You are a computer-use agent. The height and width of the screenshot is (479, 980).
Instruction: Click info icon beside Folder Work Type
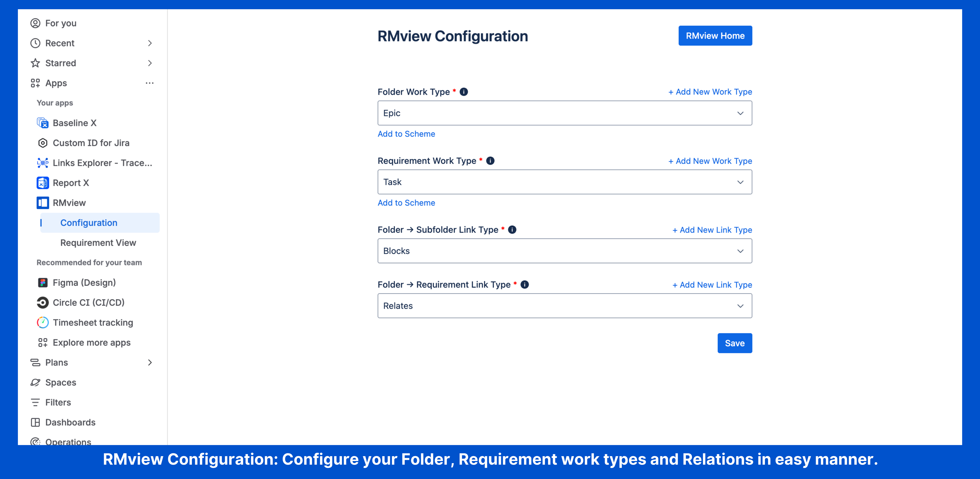click(463, 92)
